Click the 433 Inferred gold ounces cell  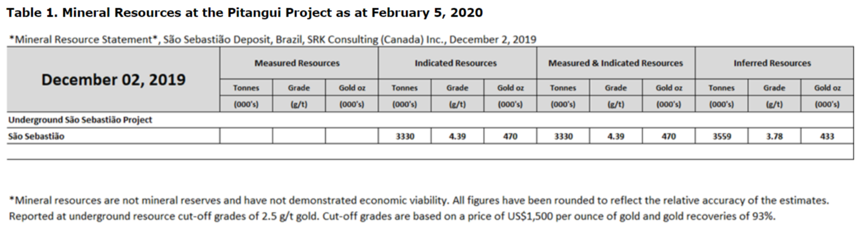(826, 136)
